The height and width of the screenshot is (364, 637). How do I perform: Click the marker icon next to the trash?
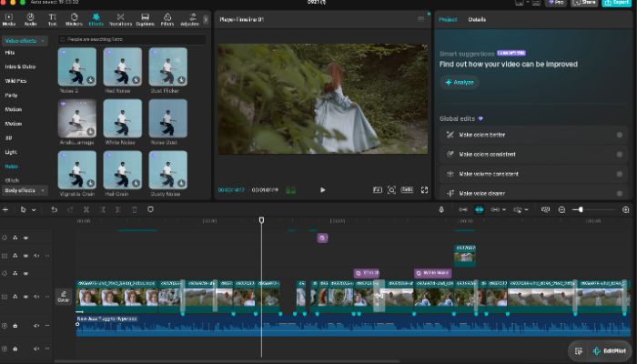[150, 209]
